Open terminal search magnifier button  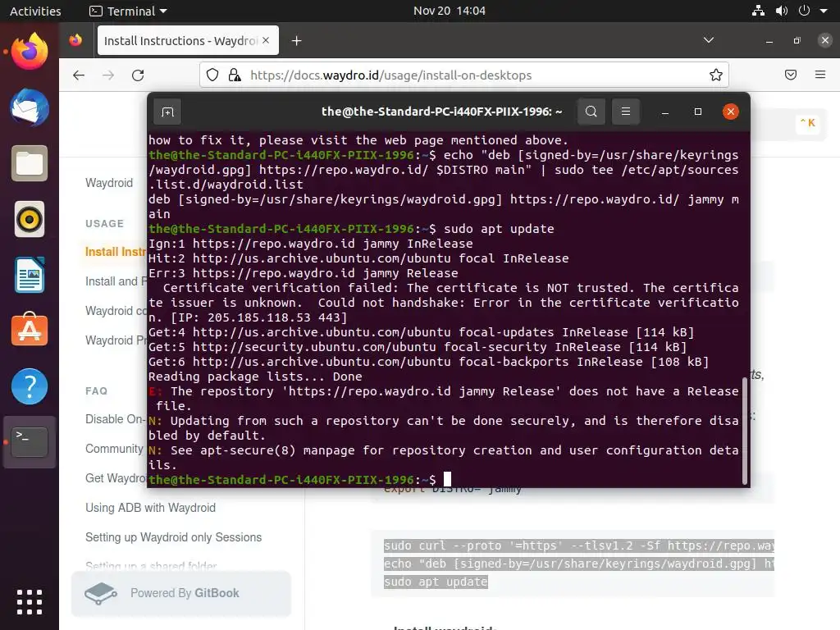tap(591, 112)
